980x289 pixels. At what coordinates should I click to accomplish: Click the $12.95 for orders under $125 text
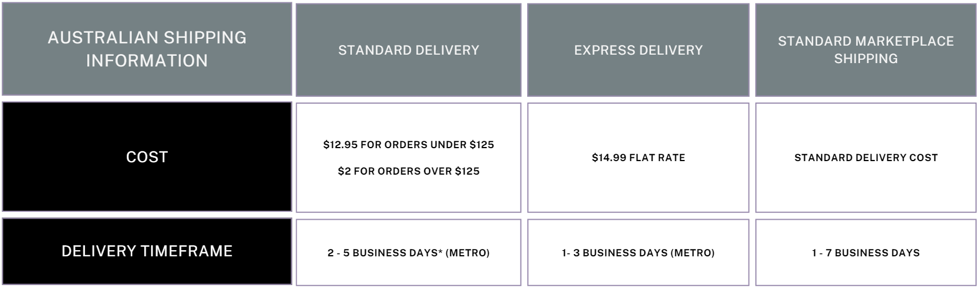pyautogui.click(x=408, y=145)
